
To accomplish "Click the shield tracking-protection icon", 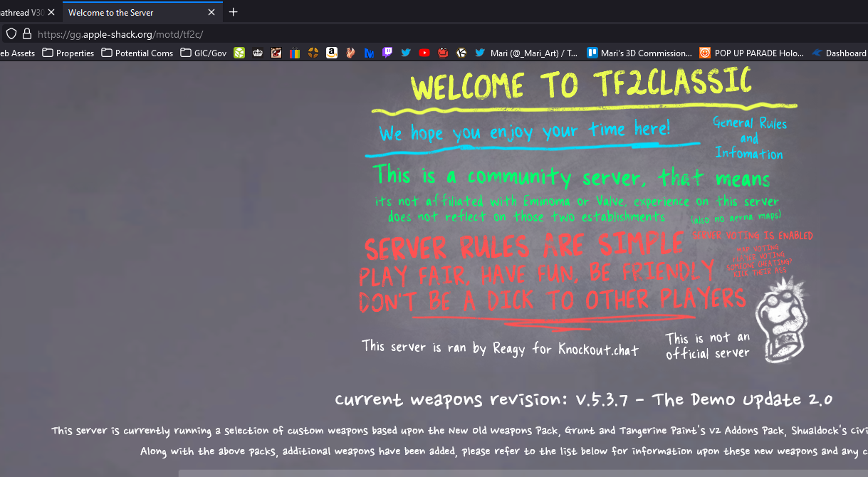I will pos(11,33).
